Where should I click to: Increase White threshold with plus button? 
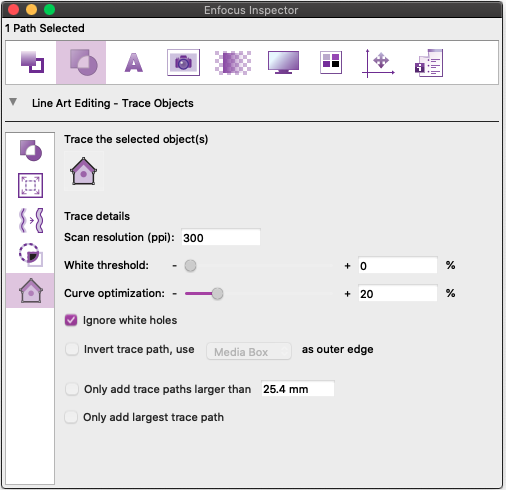pos(347,266)
